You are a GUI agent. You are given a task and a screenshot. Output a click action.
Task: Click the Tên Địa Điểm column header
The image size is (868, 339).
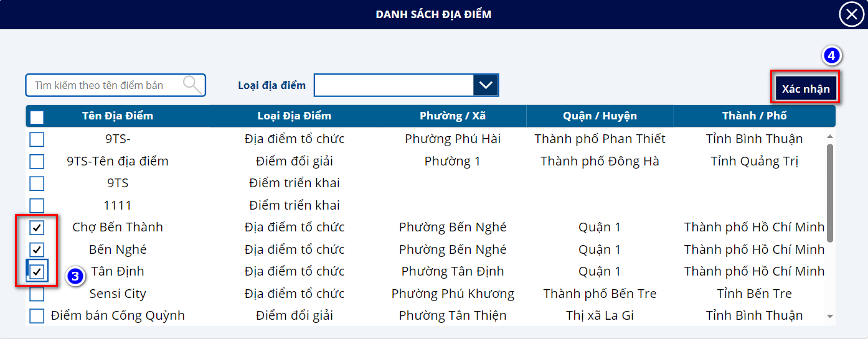point(118,116)
